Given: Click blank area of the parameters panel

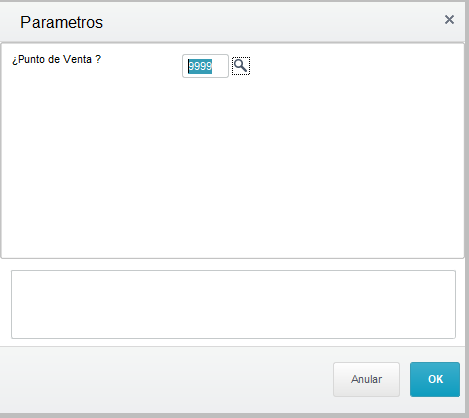Looking at the screenshot, I should tap(233, 167).
